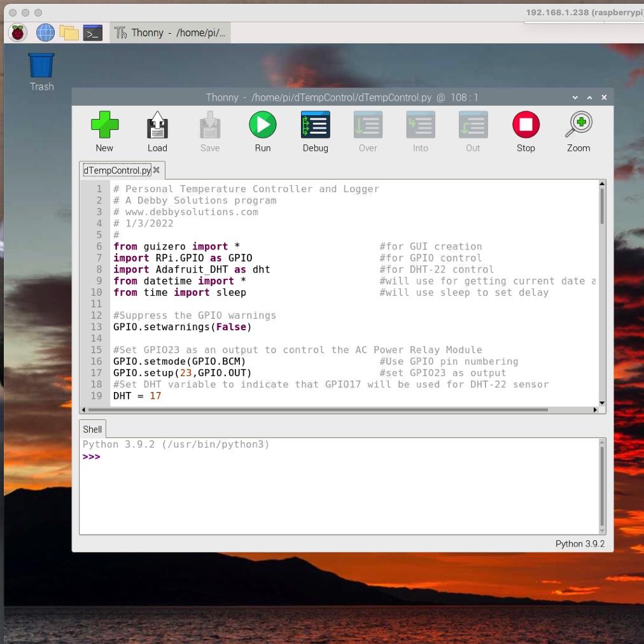
Task: Click the Python 3.9.2 interpreter status label
Action: [x=580, y=544]
